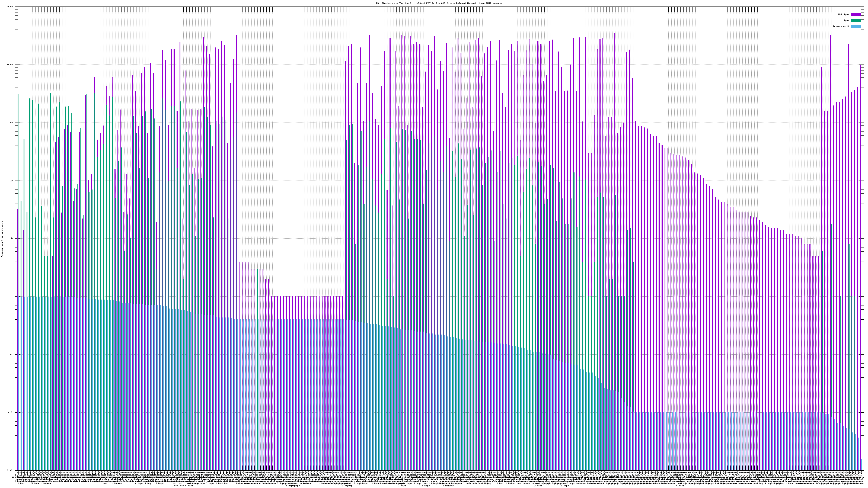This screenshot has height=488, width=868.
Task: Click the 10 y-axis tick label
Action: pyautogui.click(x=12, y=239)
